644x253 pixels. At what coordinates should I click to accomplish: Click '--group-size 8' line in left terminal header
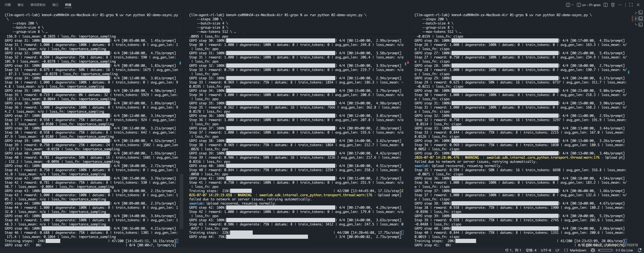click(30, 32)
